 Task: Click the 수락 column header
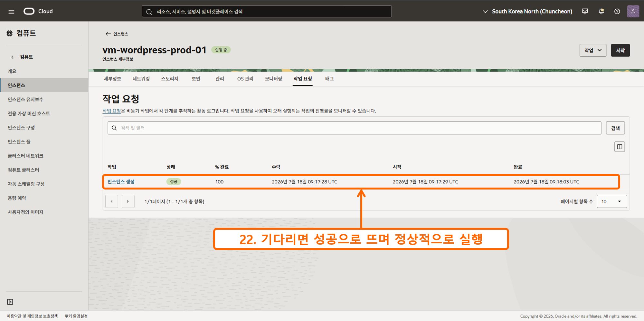[276, 167]
